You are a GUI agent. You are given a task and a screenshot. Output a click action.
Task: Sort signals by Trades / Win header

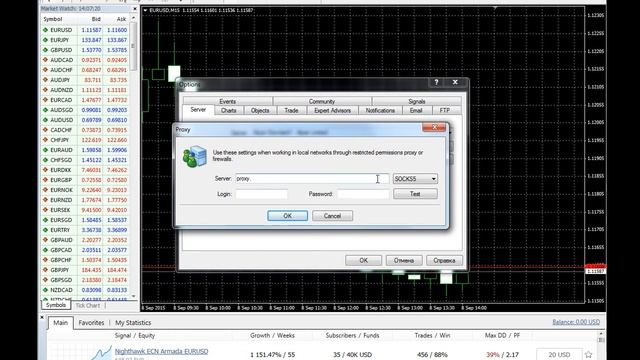click(x=432, y=336)
